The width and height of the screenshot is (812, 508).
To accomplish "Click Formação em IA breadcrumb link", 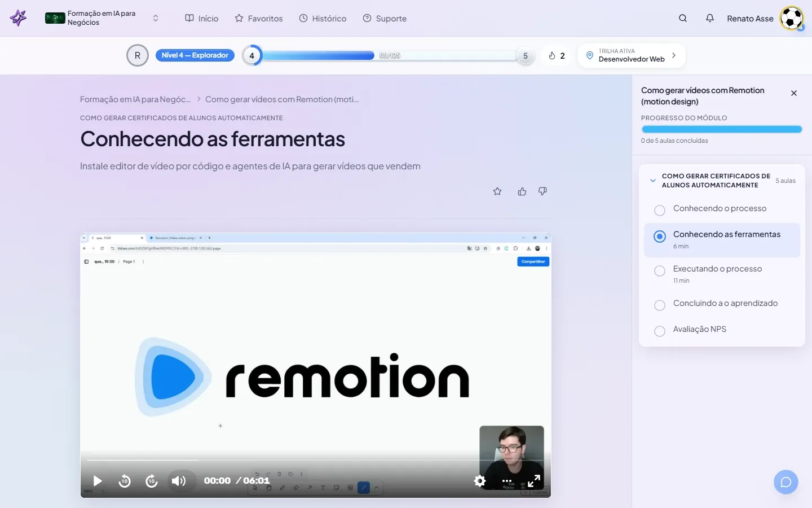I will point(135,99).
